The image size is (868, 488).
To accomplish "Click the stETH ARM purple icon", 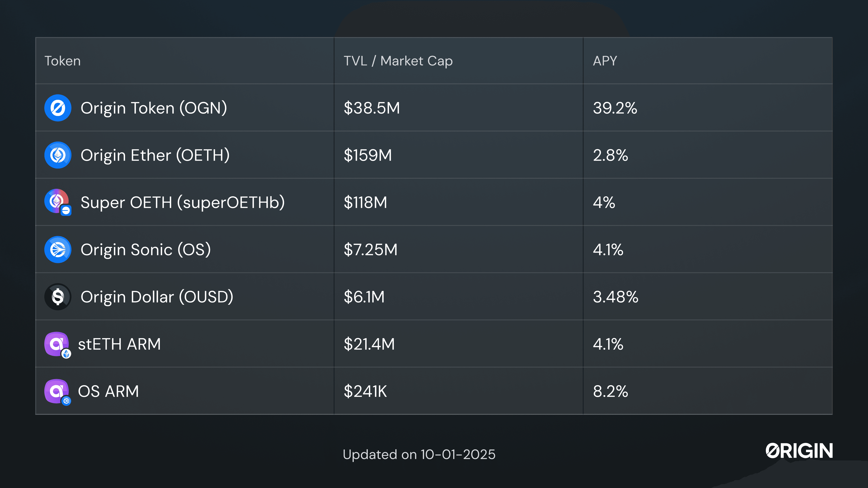I will 57,344.
